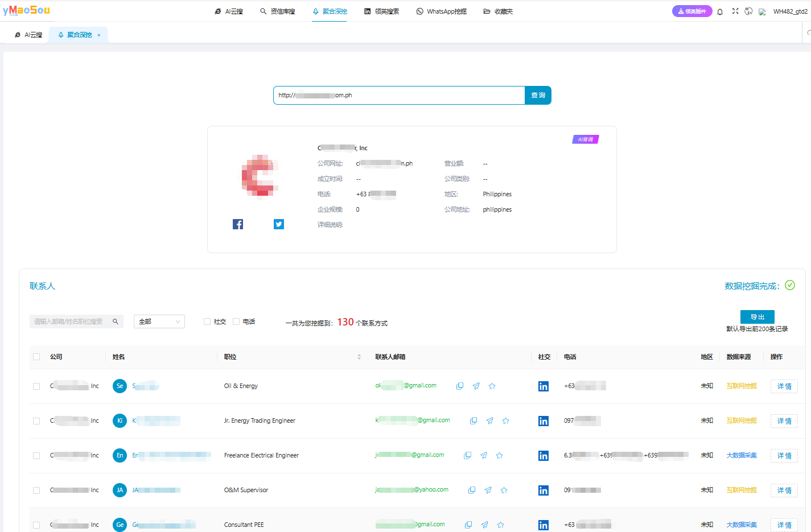Switch to the AI云搜 tab
Image resolution: width=811 pixels, height=532 pixels.
[29, 35]
